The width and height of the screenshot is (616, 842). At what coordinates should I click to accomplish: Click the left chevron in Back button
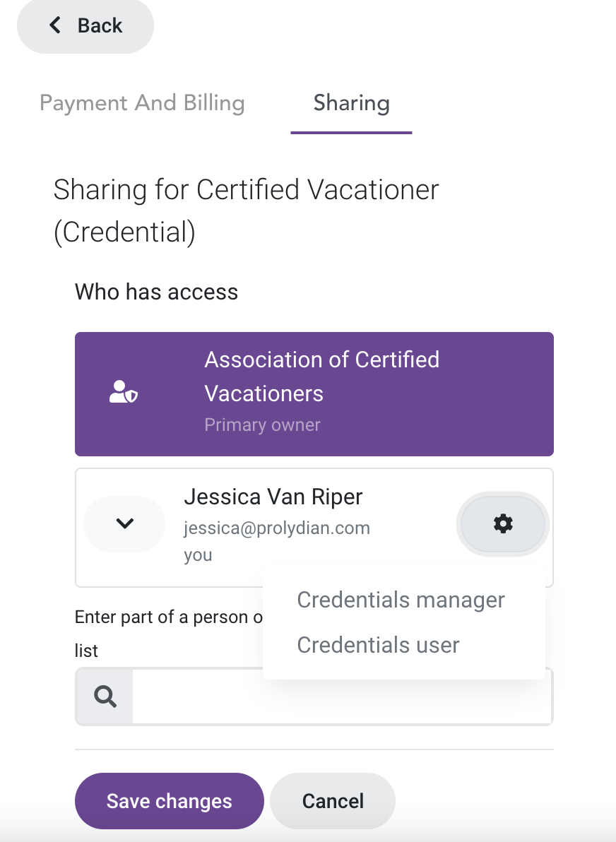coord(55,25)
